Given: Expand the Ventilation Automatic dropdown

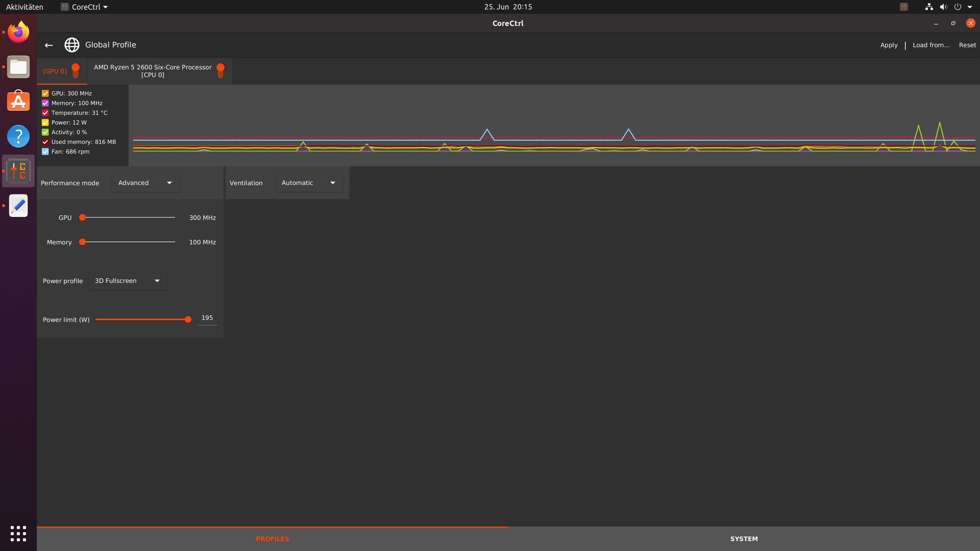Looking at the screenshot, I should (x=309, y=183).
